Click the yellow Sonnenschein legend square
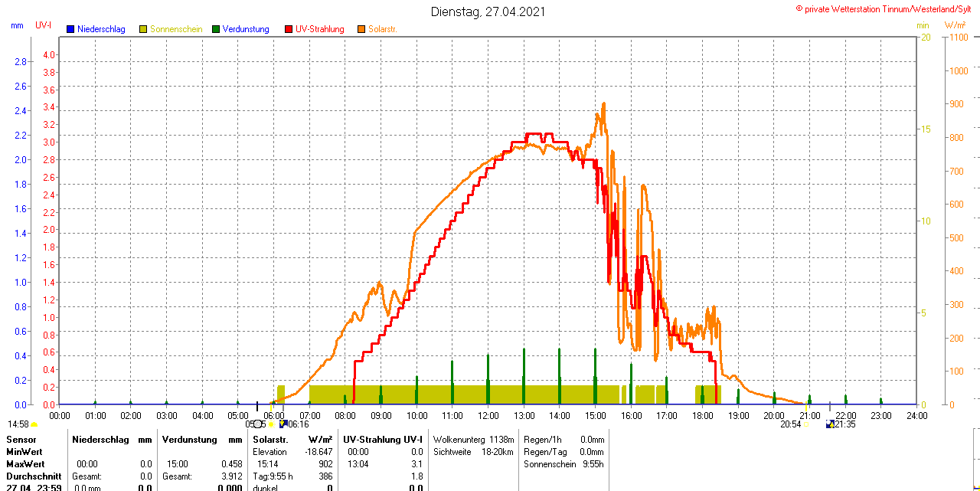The image size is (980, 491). pyautogui.click(x=143, y=29)
